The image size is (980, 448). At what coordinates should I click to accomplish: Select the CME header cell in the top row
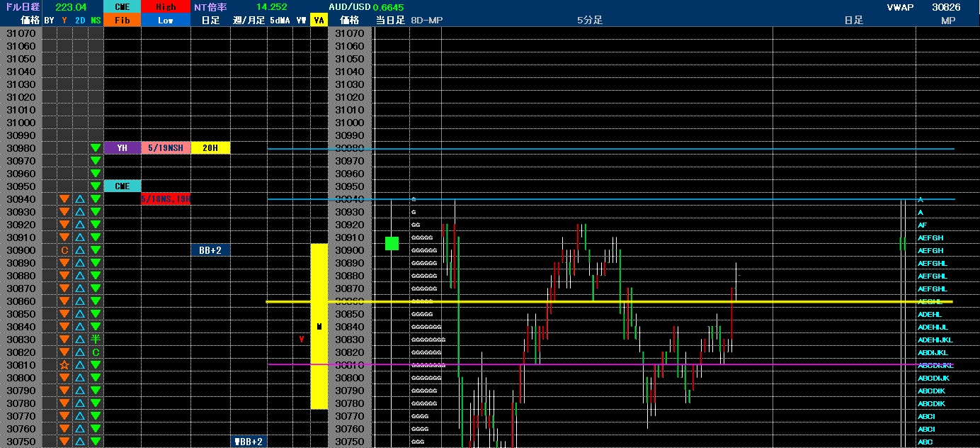[x=122, y=6]
